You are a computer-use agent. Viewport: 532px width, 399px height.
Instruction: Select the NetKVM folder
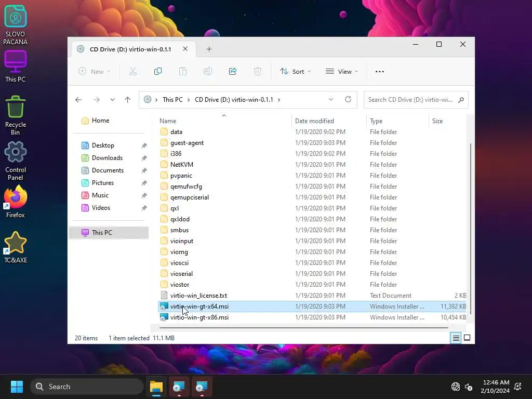312,165
